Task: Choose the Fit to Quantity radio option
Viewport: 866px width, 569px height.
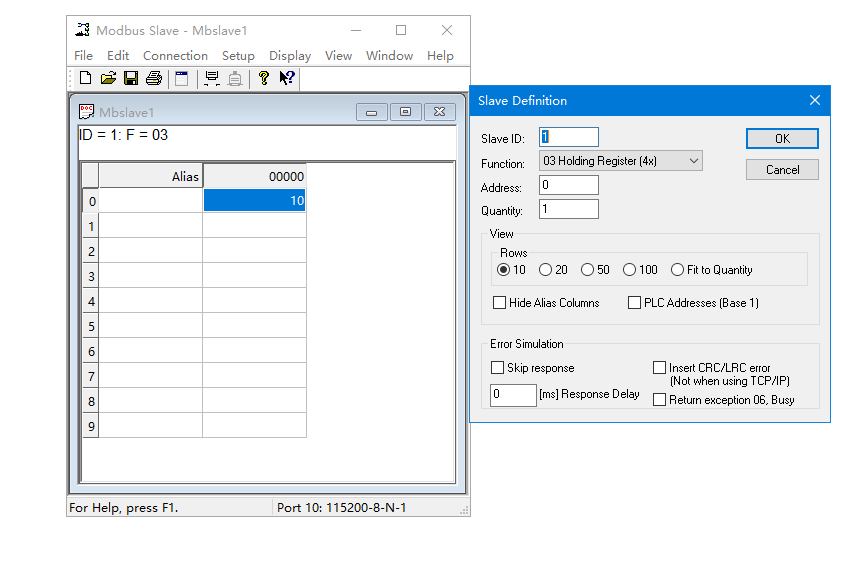Action: tap(678, 270)
